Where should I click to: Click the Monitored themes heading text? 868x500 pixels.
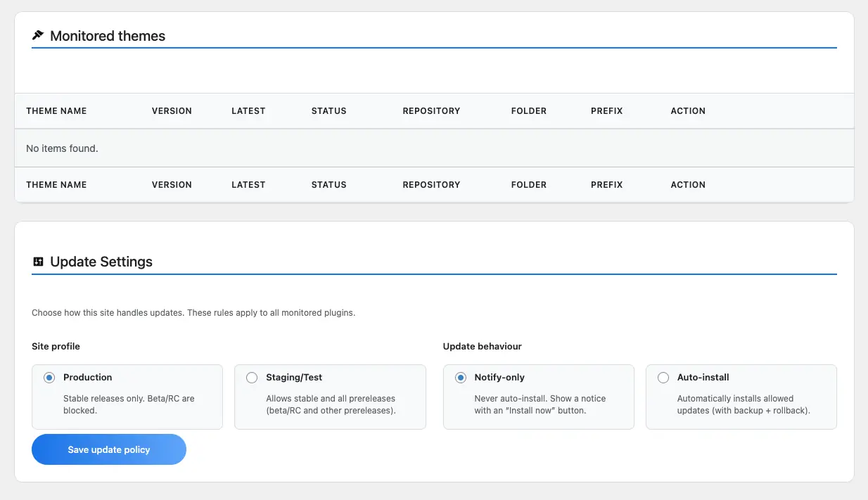108,36
